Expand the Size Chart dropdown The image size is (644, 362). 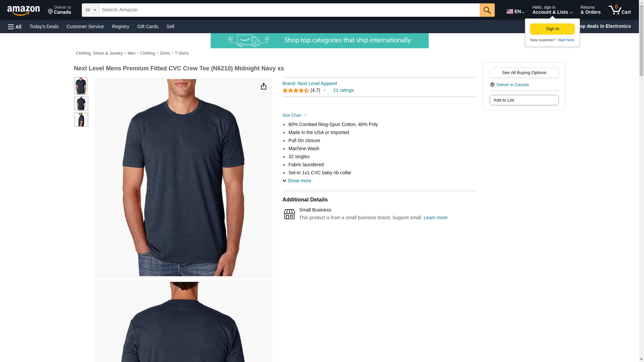(294, 115)
